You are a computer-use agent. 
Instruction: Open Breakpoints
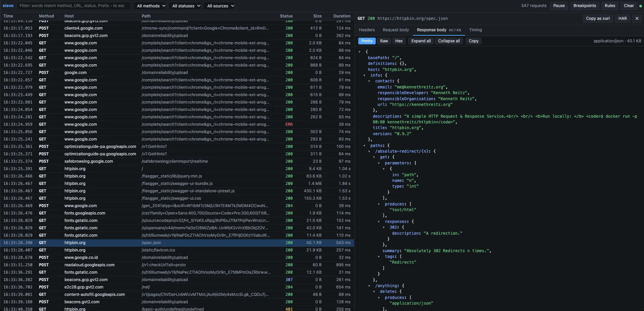[x=585, y=6]
